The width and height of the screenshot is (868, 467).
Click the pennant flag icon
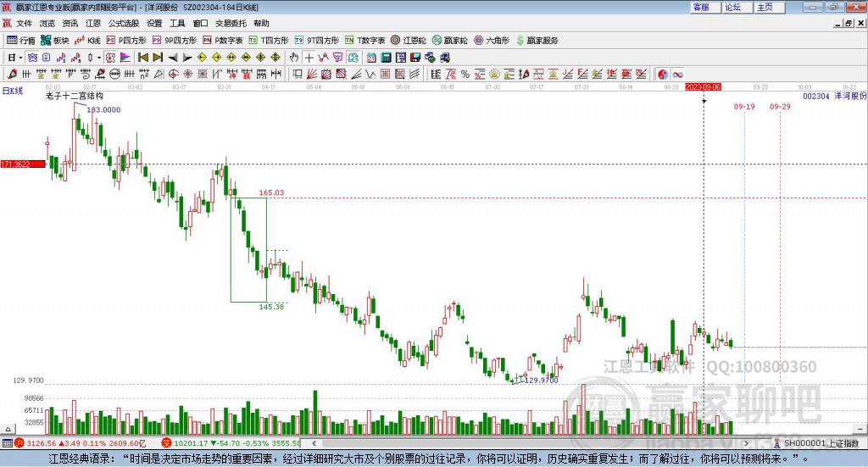point(125,58)
